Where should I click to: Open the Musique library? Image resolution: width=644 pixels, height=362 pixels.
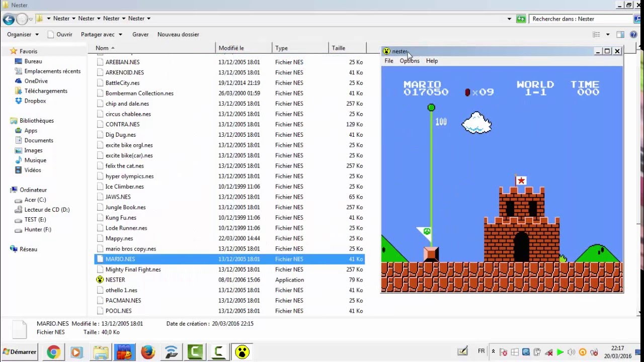[35, 160]
